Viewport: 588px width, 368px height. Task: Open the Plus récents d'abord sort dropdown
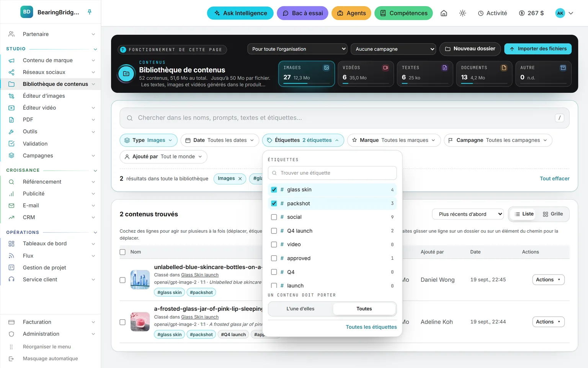tap(468, 214)
